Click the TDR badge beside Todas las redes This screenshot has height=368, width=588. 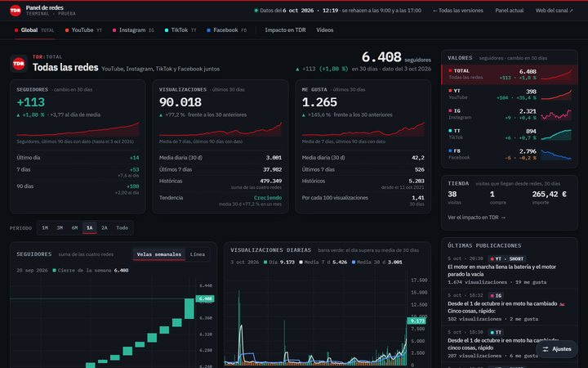19,64
